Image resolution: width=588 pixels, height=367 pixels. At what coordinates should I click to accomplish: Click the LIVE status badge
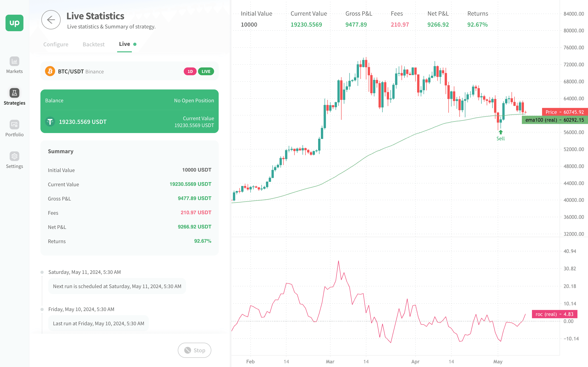pyautogui.click(x=206, y=71)
